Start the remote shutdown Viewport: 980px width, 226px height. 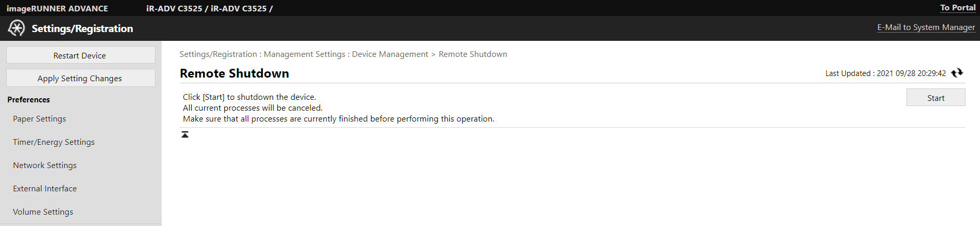(935, 98)
